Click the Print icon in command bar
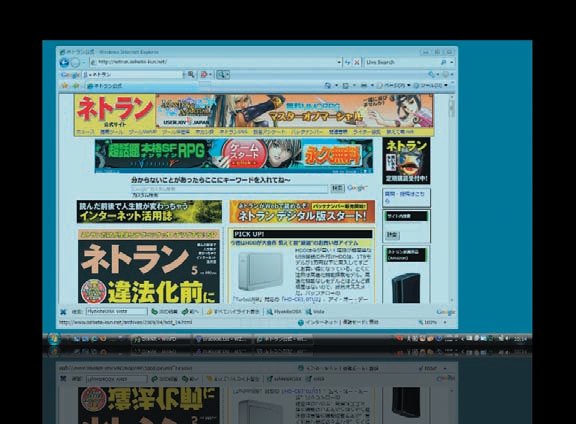 pyautogui.click(x=364, y=85)
